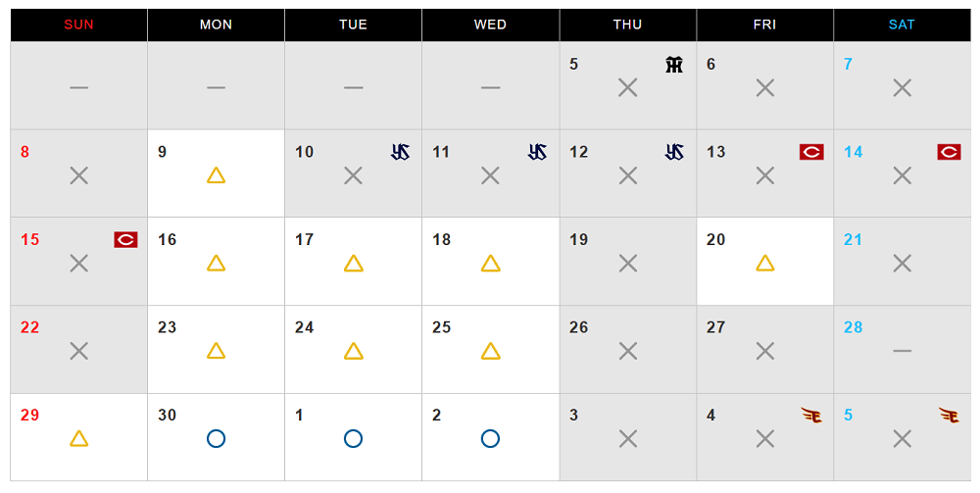Click the SAT column header
The height and width of the screenshot is (493, 980).
click(902, 25)
